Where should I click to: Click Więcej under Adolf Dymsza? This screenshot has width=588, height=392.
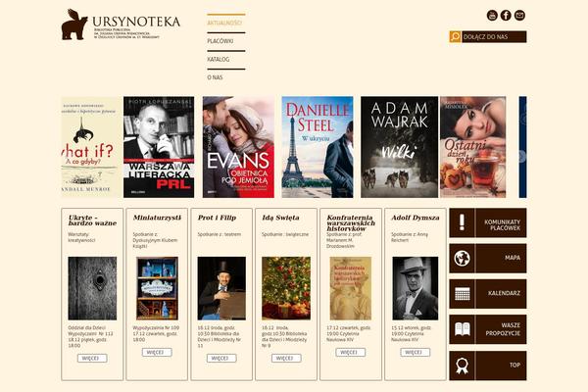tap(416, 352)
